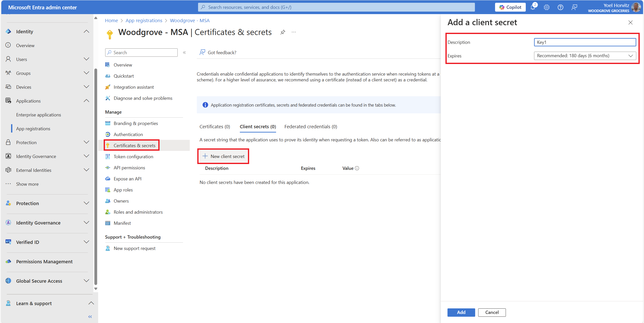Viewport: 644px width, 323px height.
Task: Expand Global Secure Access section
Action: pyautogui.click(x=86, y=281)
